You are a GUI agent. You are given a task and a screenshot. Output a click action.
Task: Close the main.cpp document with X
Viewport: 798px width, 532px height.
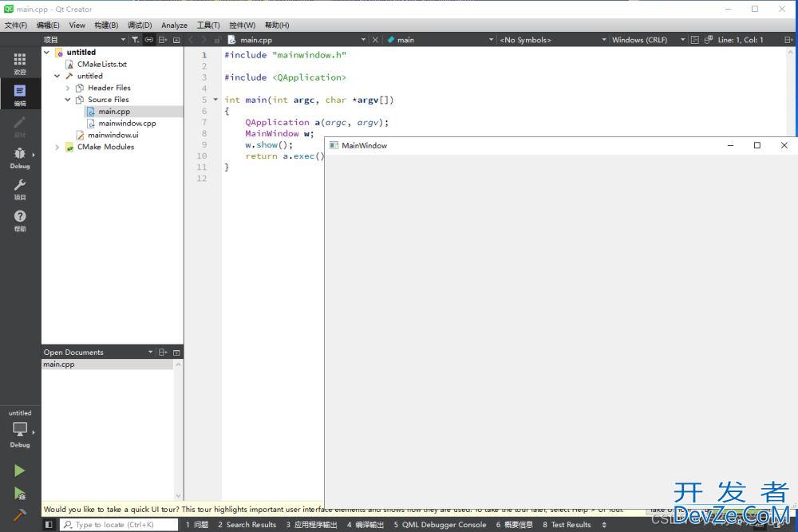point(375,40)
